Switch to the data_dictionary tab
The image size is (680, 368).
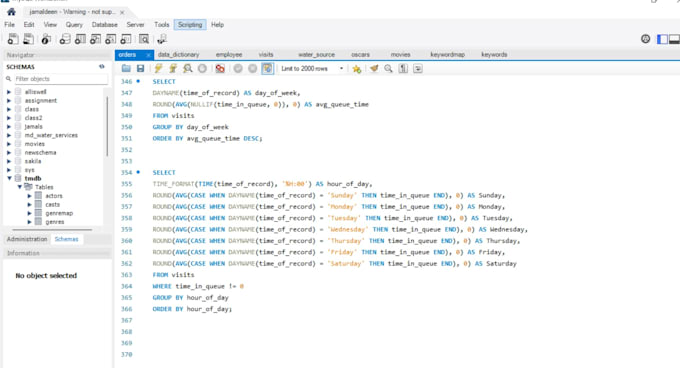[178, 55]
